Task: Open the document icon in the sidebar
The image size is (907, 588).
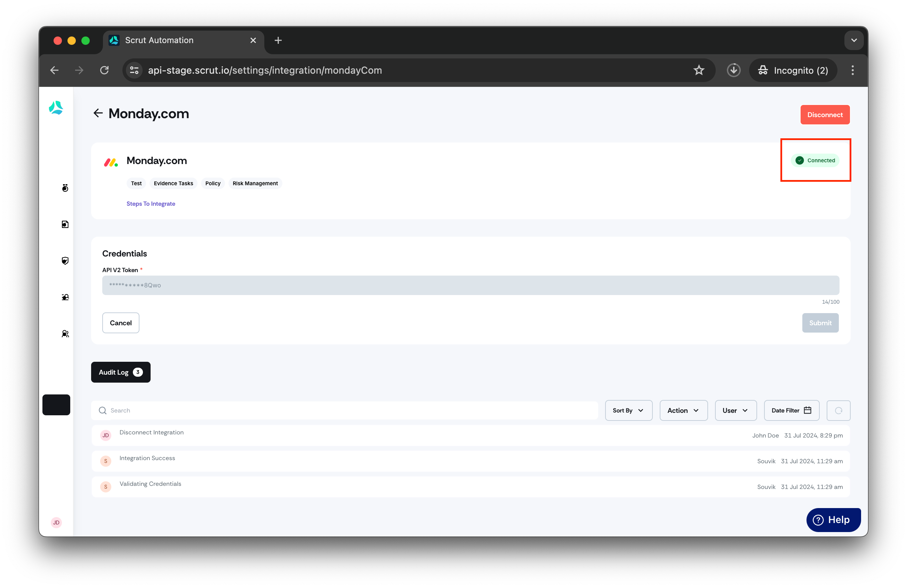Action: (x=65, y=224)
